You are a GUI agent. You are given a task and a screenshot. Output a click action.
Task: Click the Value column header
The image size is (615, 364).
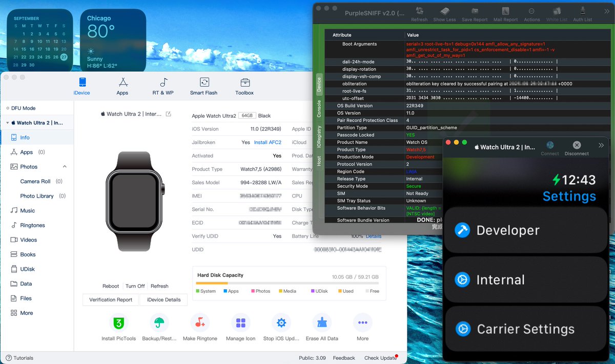coord(413,35)
